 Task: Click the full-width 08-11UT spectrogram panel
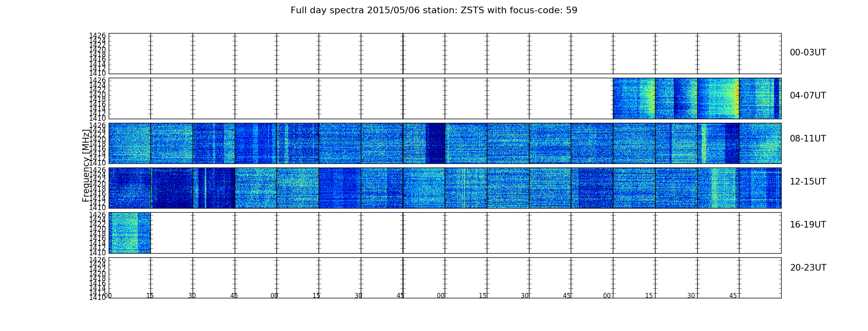445,143
